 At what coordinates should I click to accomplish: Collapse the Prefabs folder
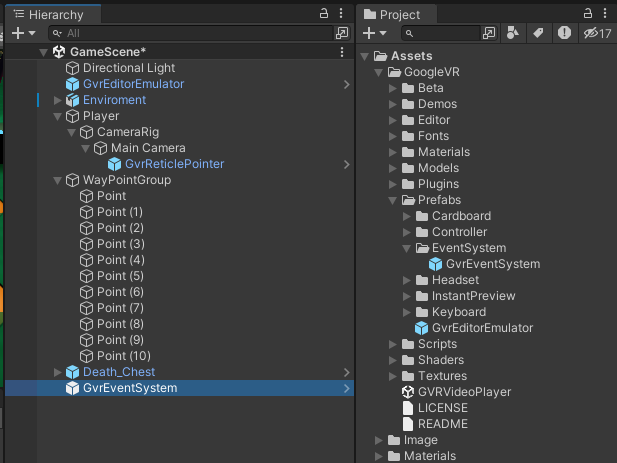pyautogui.click(x=393, y=200)
